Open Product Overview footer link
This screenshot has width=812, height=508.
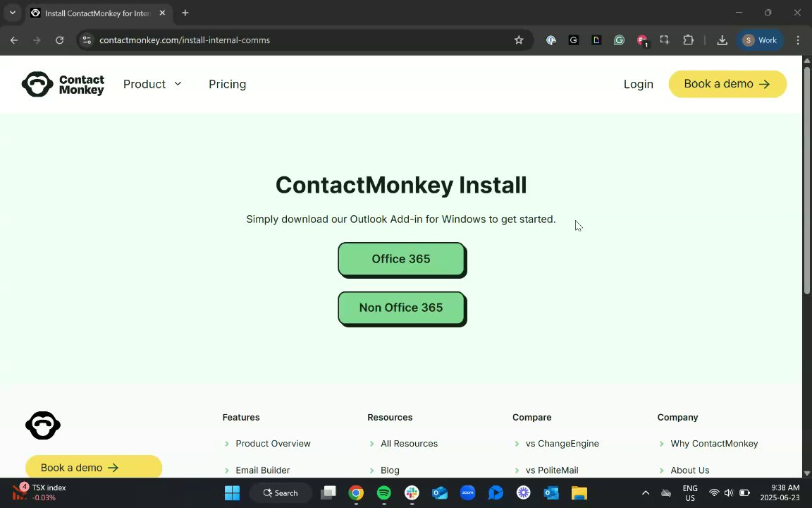click(x=273, y=444)
